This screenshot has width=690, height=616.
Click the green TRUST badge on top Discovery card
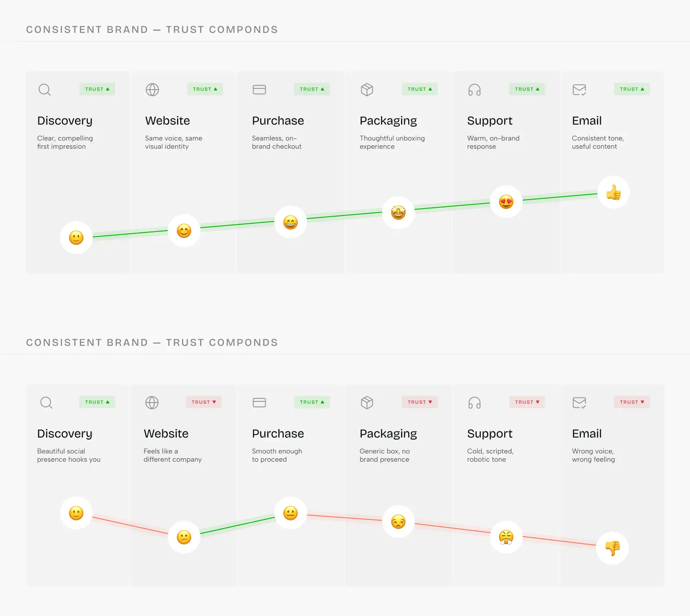tap(97, 89)
